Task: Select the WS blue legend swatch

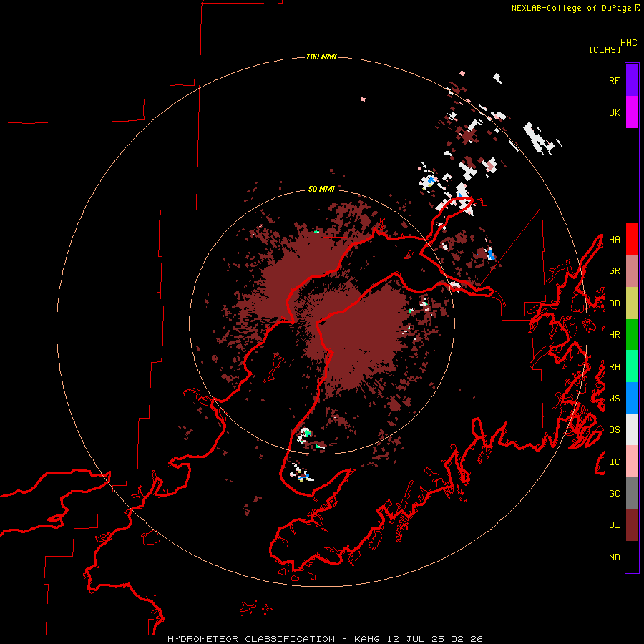Action: pos(632,398)
